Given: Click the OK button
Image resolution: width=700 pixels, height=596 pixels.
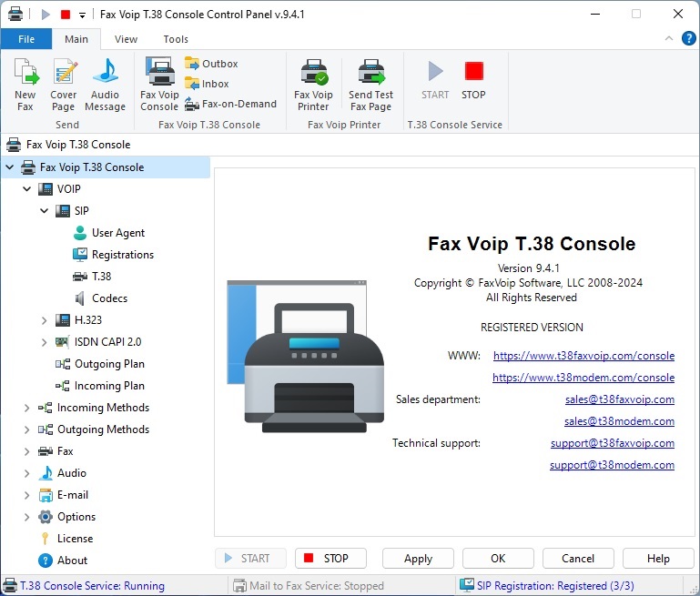Looking at the screenshot, I should pos(498,559).
